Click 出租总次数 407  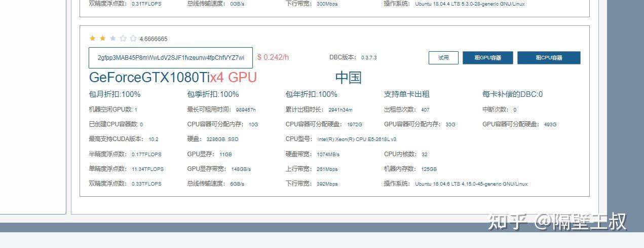[407, 110]
